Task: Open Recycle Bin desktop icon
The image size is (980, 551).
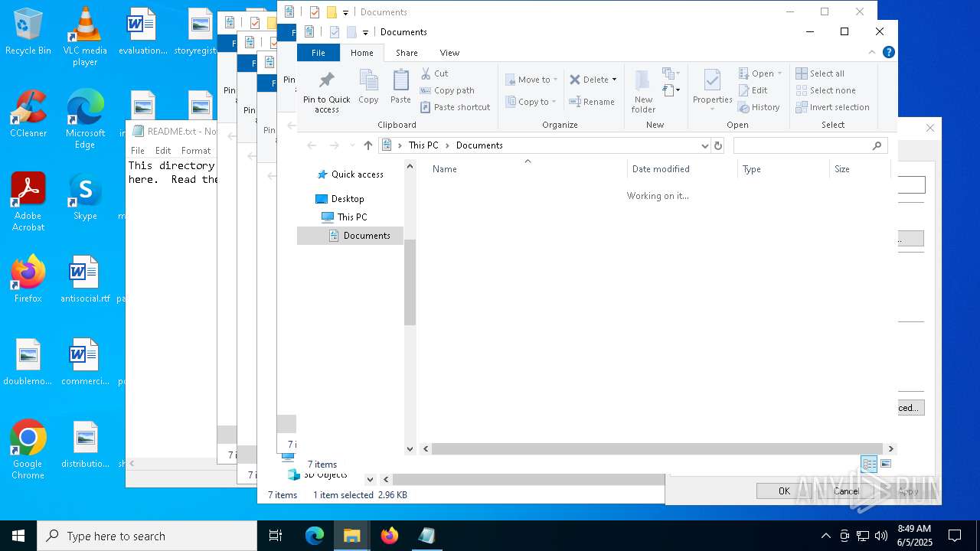Action: point(28,32)
